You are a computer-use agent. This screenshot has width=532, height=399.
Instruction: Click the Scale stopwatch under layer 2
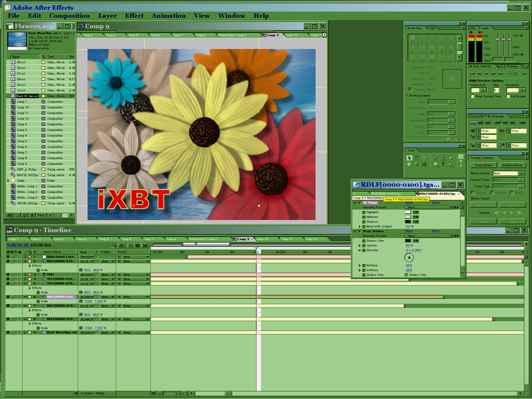click(x=38, y=270)
